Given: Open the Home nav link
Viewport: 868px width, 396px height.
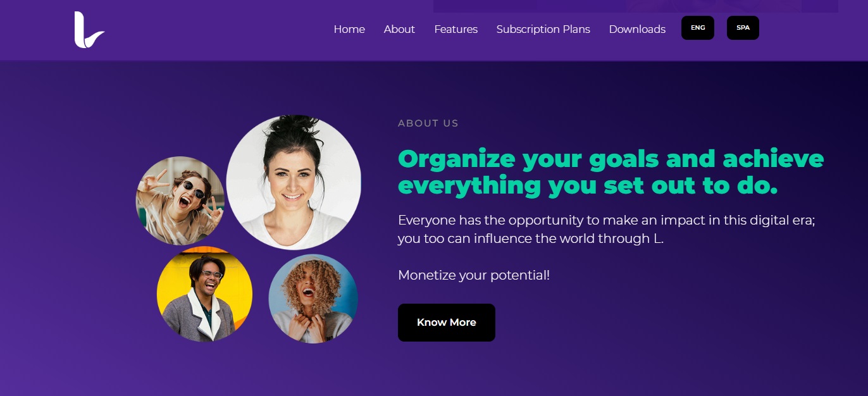Looking at the screenshot, I should (349, 29).
